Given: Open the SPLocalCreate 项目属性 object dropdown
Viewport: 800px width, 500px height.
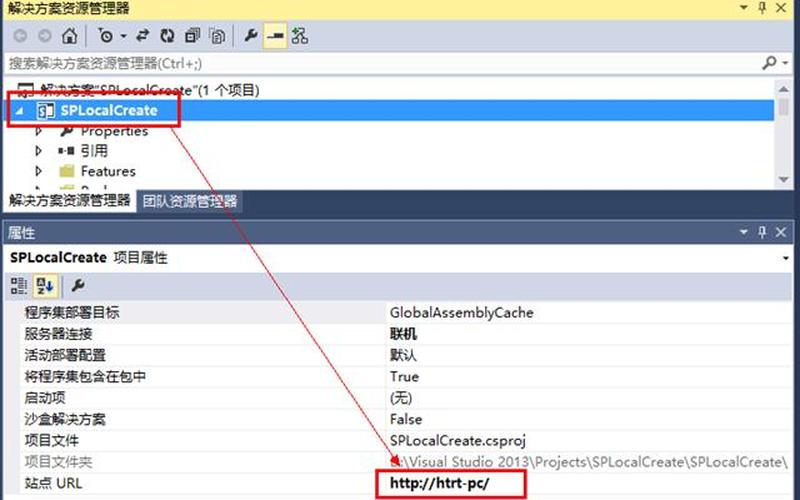Looking at the screenshot, I should [x=786, y=258].
